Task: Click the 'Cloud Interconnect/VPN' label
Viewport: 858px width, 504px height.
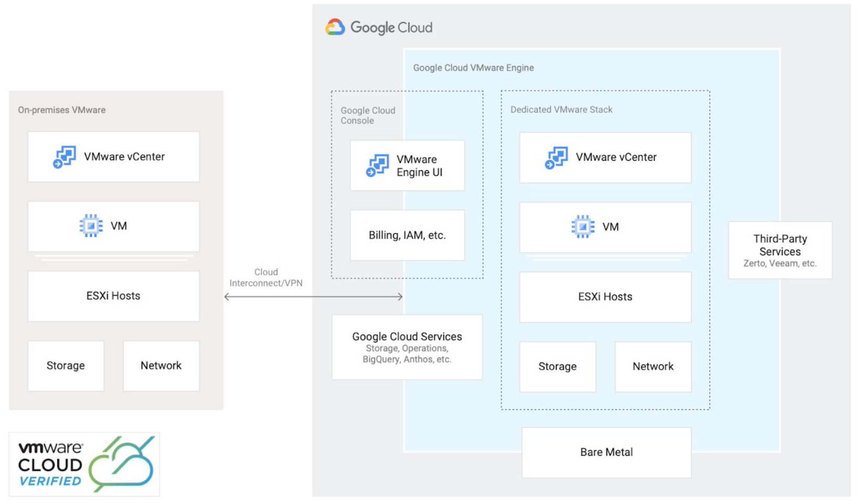Action: coord(266,278)
